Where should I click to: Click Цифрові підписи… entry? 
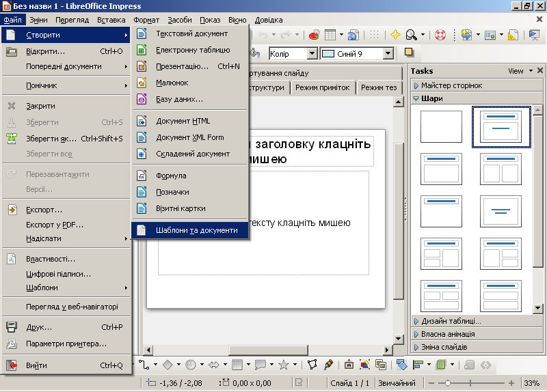(66, 275)
